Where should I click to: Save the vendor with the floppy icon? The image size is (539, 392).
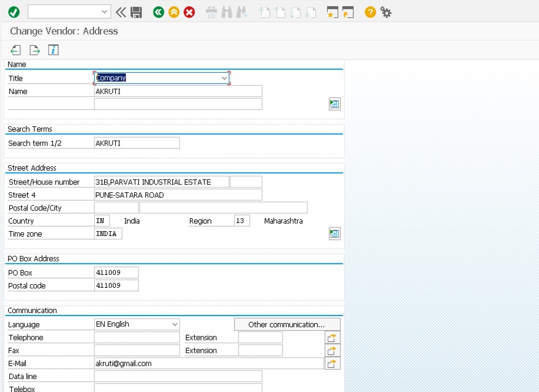136,12
